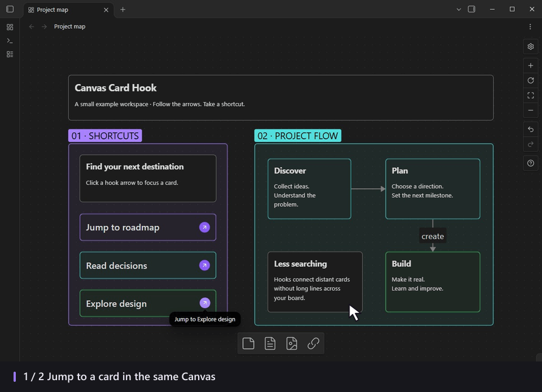
Task: Toggle the left sidebar icon
Action: click(x=10, y=10)
